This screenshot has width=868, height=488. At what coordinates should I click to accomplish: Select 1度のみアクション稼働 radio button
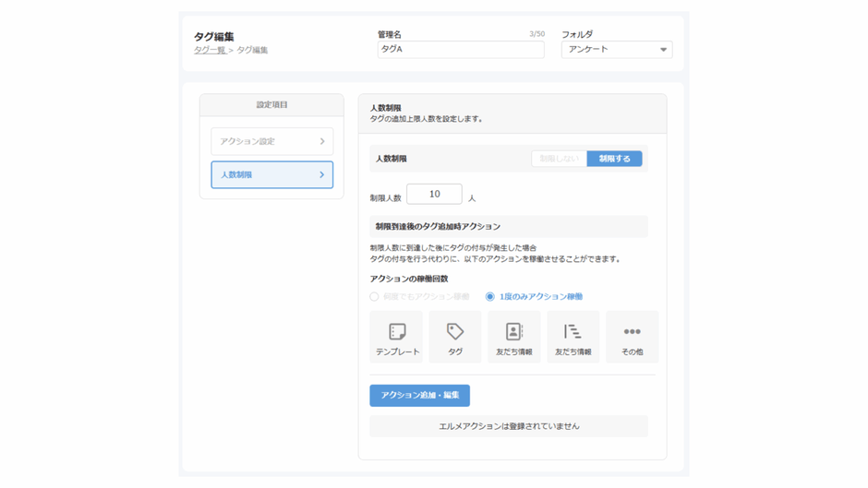coord(490,297)
